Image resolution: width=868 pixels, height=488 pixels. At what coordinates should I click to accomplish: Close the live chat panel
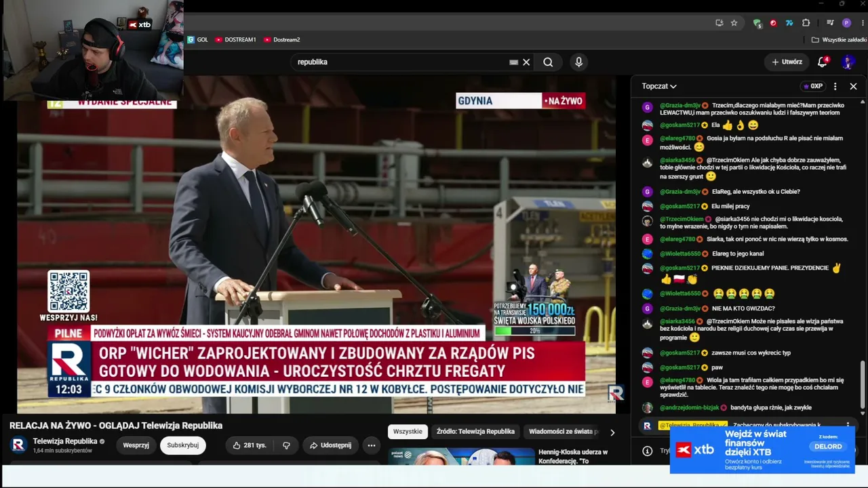(853, 86)
